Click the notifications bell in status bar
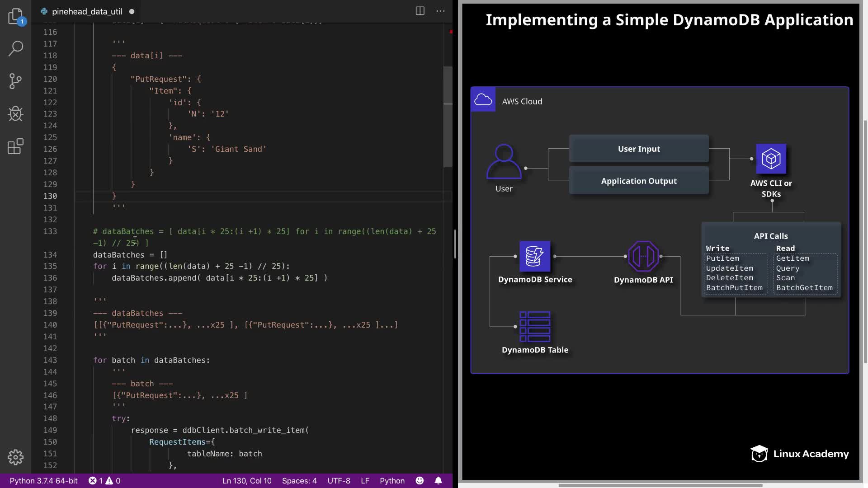Viewport: 868px width, 488px height. coord(438,481)
